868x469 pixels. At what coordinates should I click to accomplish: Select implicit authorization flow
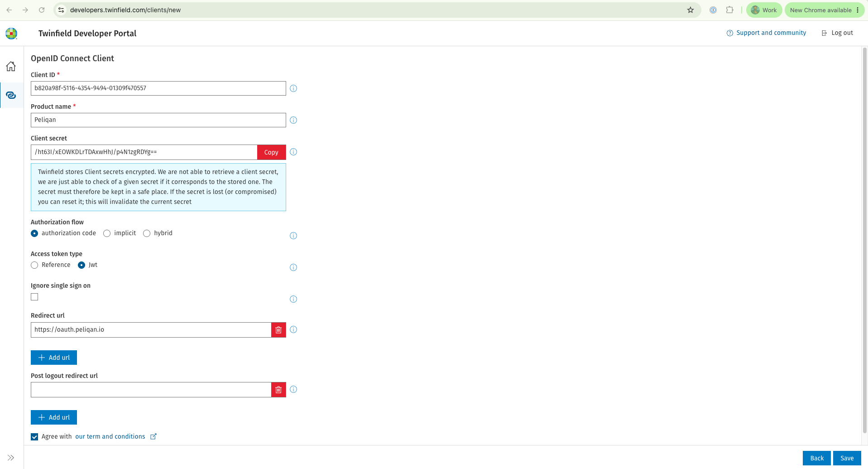[x=107, y=233]
